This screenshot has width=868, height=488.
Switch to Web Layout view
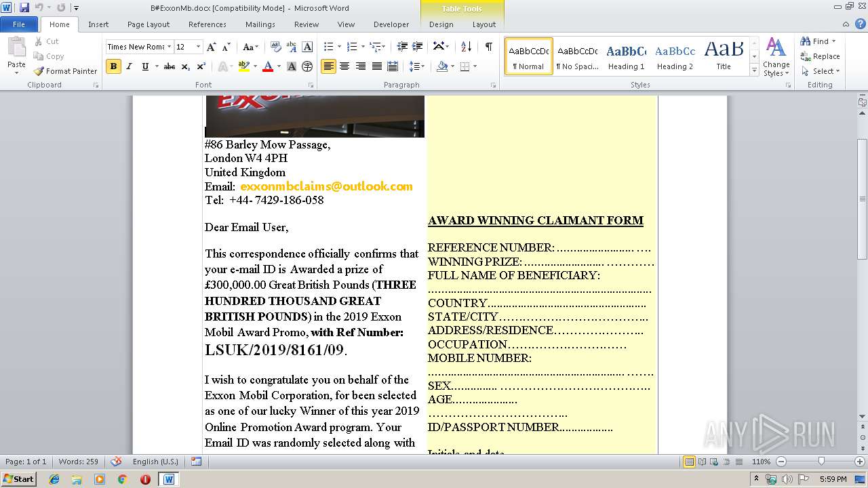[714, 462]
